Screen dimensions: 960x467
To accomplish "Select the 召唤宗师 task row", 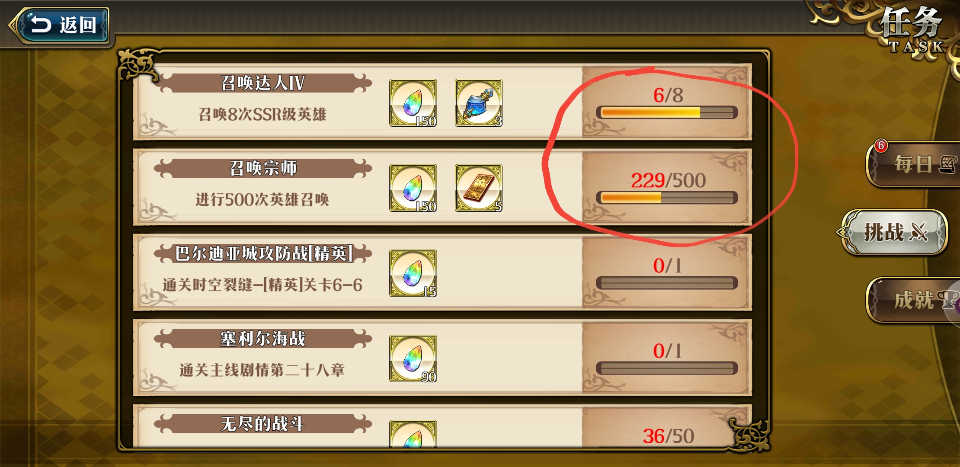I will (442, 187).
